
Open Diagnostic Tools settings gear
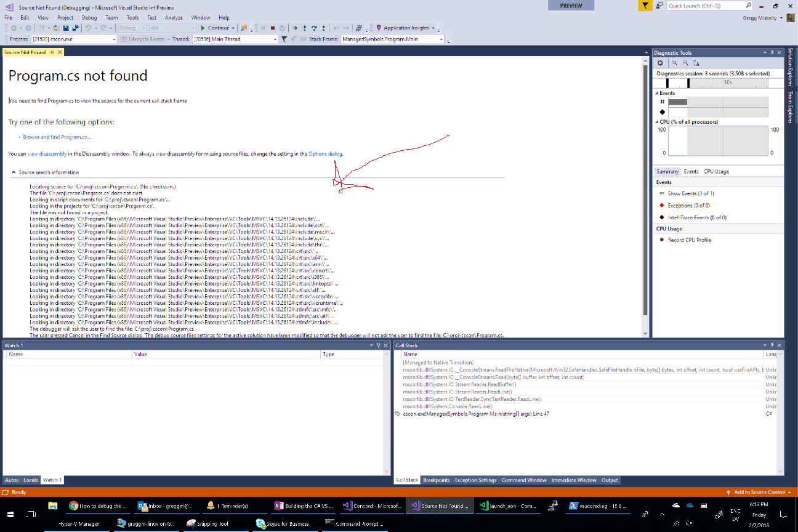click(x=660, y=63)
